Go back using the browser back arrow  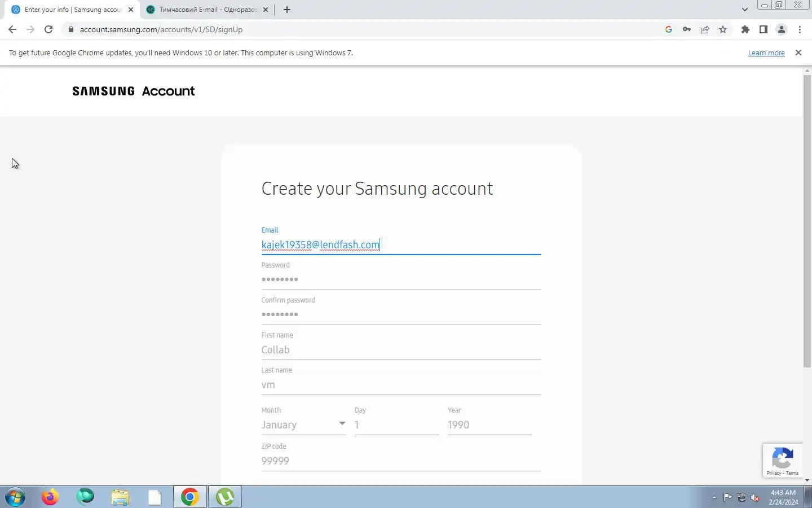pyautogui.click(x=12, y=29)
